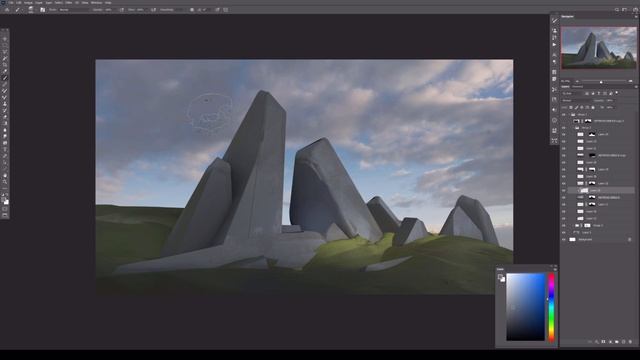
Task: Select the Rectangular Marquee tool
Action: click(x=5, y=45)
